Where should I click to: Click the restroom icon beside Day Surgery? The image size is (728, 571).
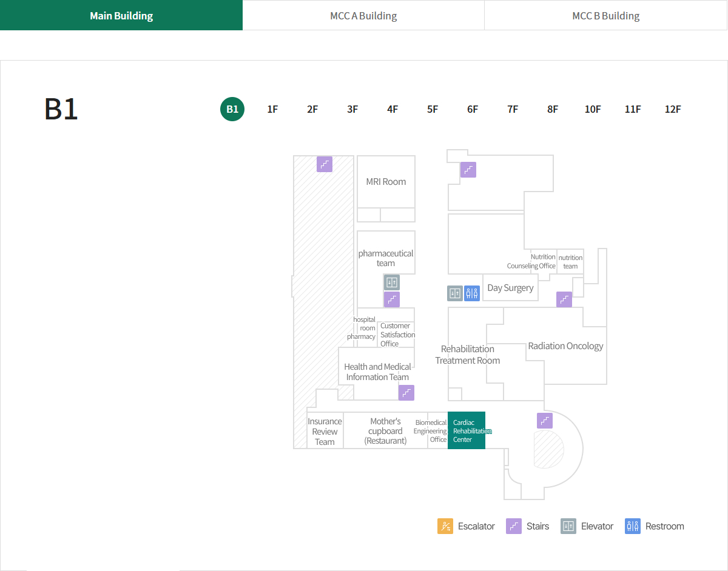tap(472, 293)
